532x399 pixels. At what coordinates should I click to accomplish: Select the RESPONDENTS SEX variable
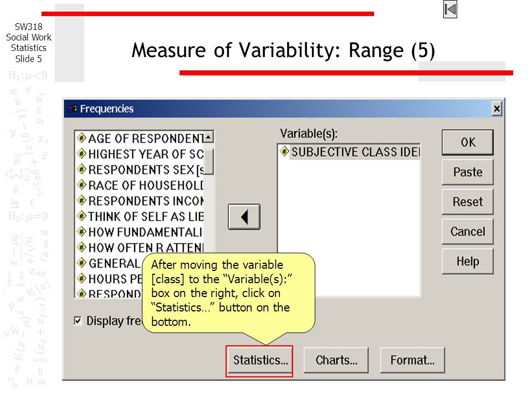140,170
